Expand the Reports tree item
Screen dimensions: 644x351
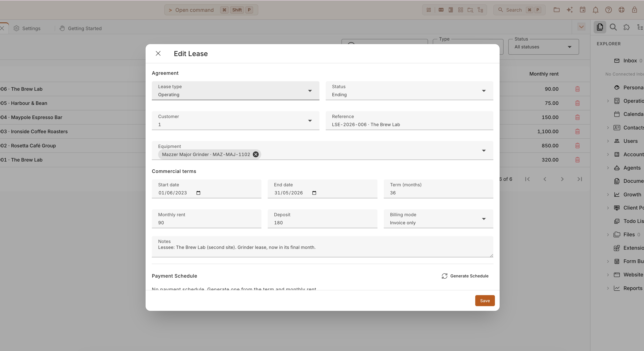[x=608, y=288]
